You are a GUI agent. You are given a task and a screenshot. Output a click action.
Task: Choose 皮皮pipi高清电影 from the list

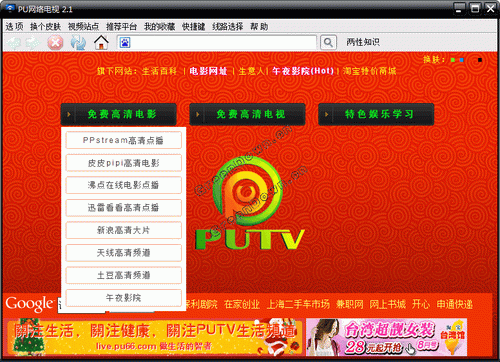pos(123,163)
